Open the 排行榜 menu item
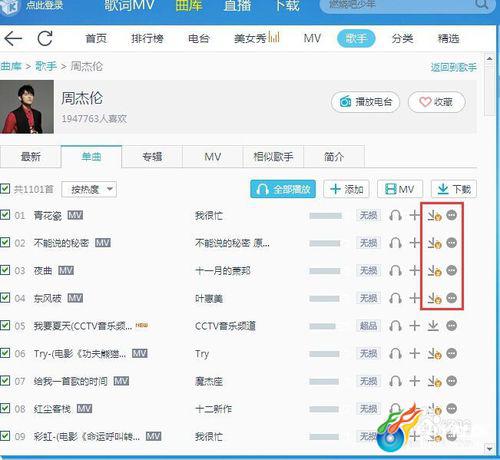The height and width of the screenshot is (460, 500). [x=147, y=39]
